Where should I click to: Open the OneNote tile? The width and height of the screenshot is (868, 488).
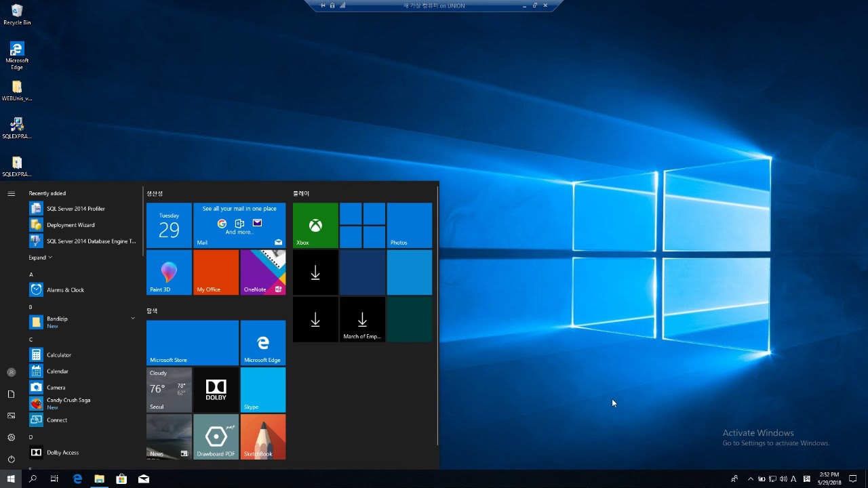coord(263,272)
